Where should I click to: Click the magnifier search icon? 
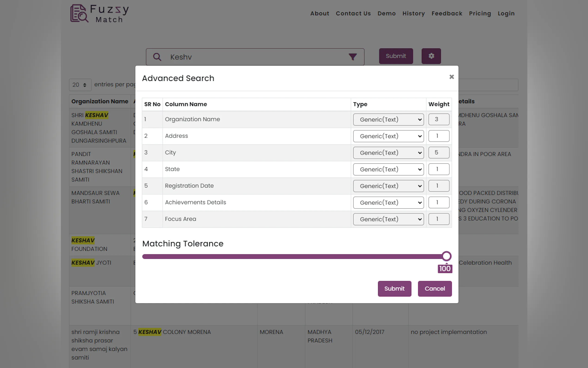(x=157, y=57)
